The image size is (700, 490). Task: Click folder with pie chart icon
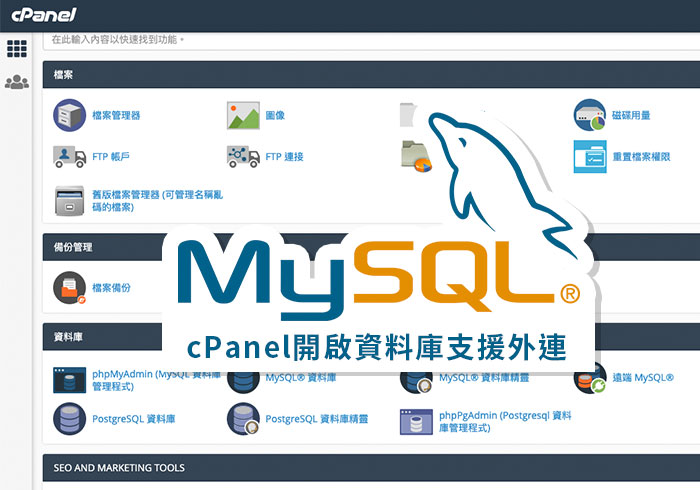[416, 157]
